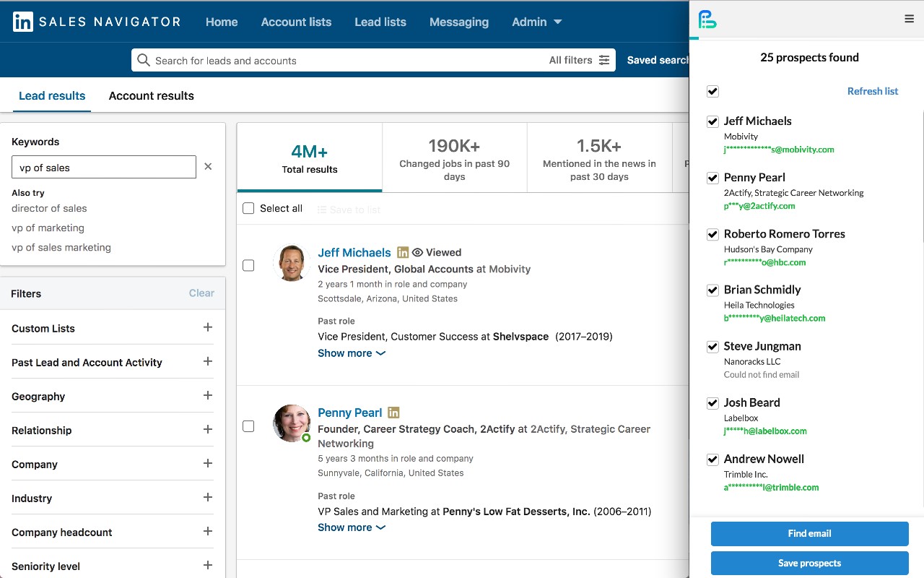924x578 pixels.
Task: Try the vp of marketing suggestion
Action: (x=48, y=228)
